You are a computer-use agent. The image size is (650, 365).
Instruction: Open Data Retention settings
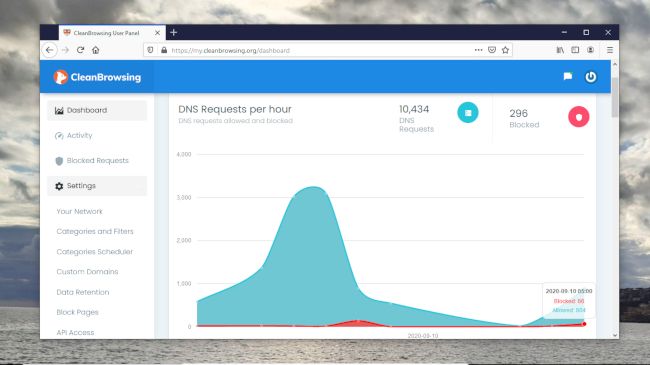coord(82,292)
